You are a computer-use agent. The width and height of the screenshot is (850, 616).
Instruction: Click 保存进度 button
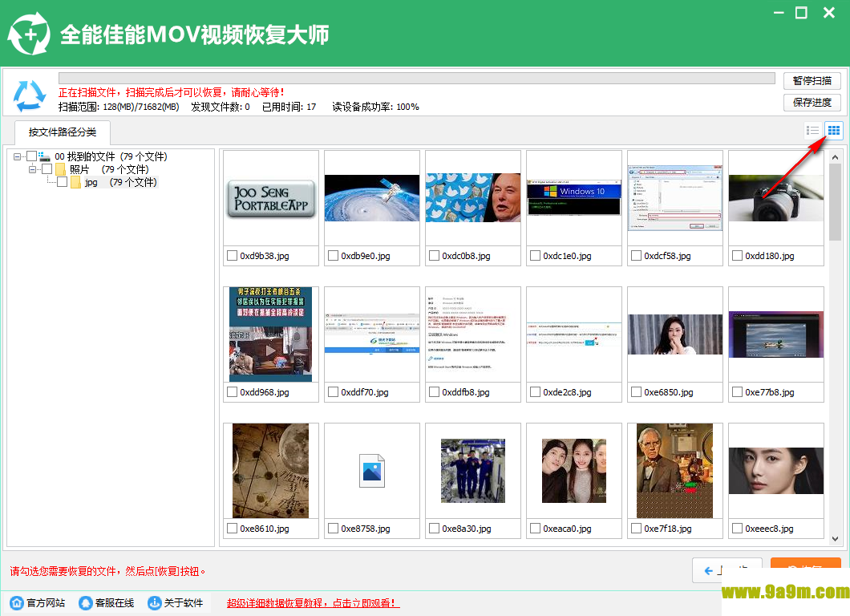tap(812, 103)
